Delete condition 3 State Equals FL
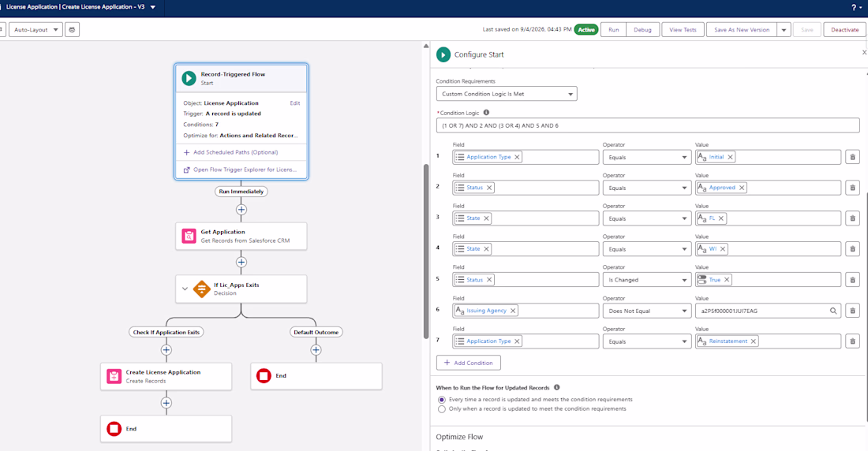 [x=852, y=218]
